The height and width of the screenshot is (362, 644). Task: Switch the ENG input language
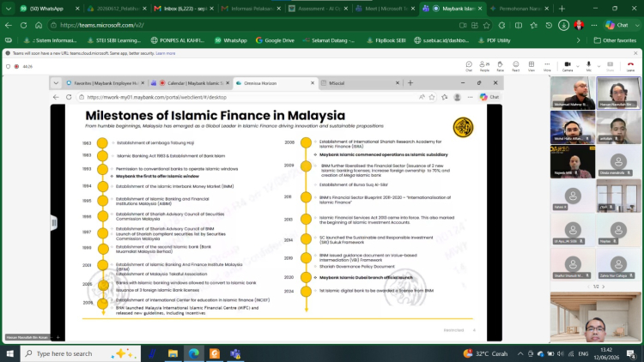coord(583,353)
